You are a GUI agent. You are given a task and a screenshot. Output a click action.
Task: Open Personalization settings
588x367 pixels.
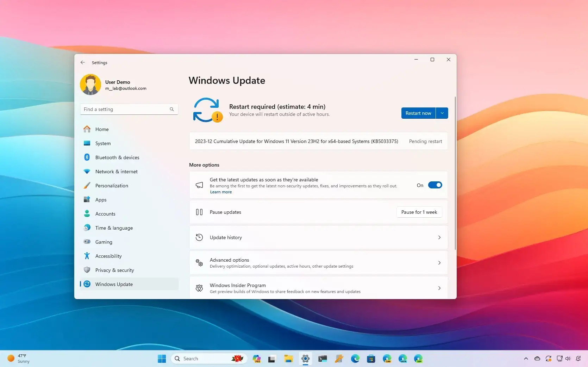tap(129, 186)
